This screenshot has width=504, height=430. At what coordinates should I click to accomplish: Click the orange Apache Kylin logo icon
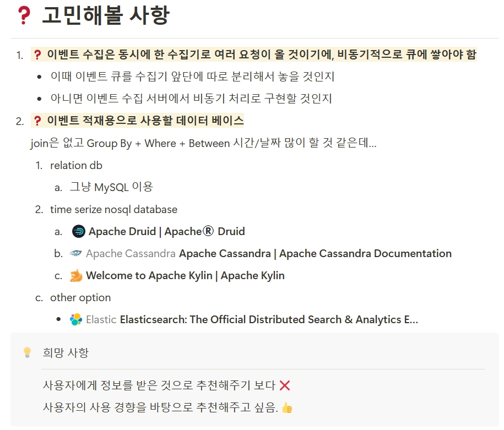click(76, 275)
